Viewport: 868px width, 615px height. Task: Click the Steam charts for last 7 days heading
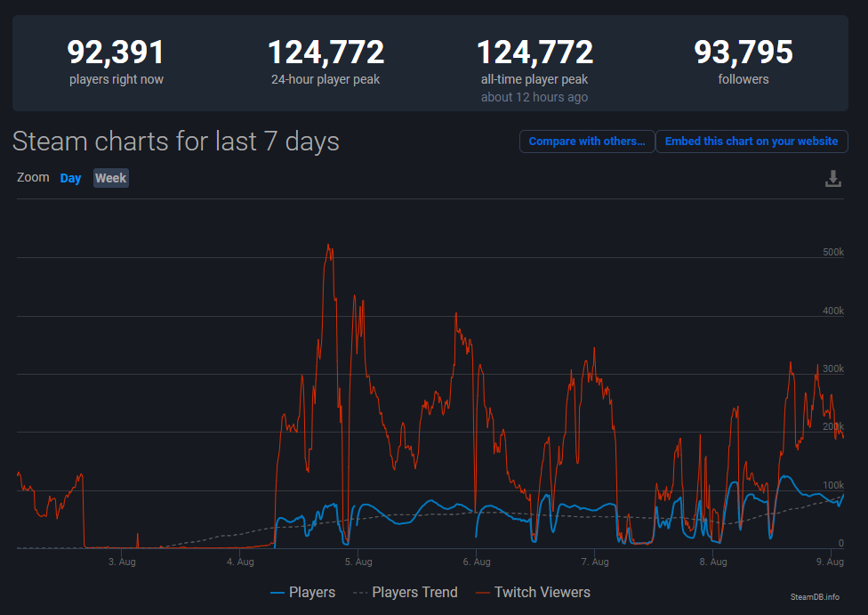pos(176,142)
